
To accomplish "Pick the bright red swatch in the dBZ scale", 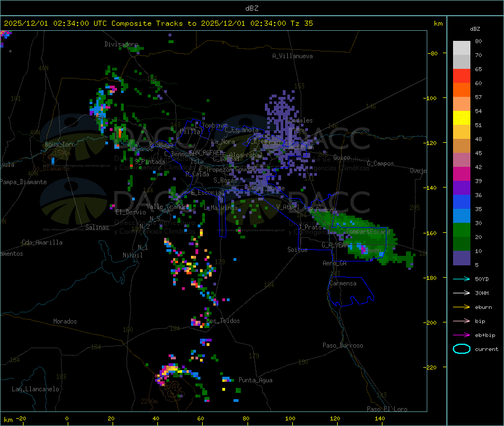I will point(461,76).
